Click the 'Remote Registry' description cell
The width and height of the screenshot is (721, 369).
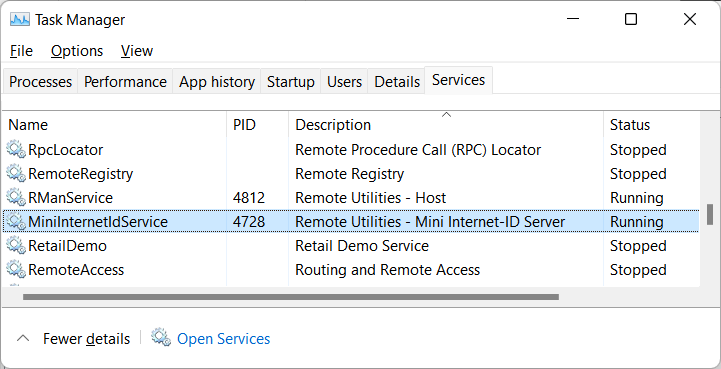(349, 174)
